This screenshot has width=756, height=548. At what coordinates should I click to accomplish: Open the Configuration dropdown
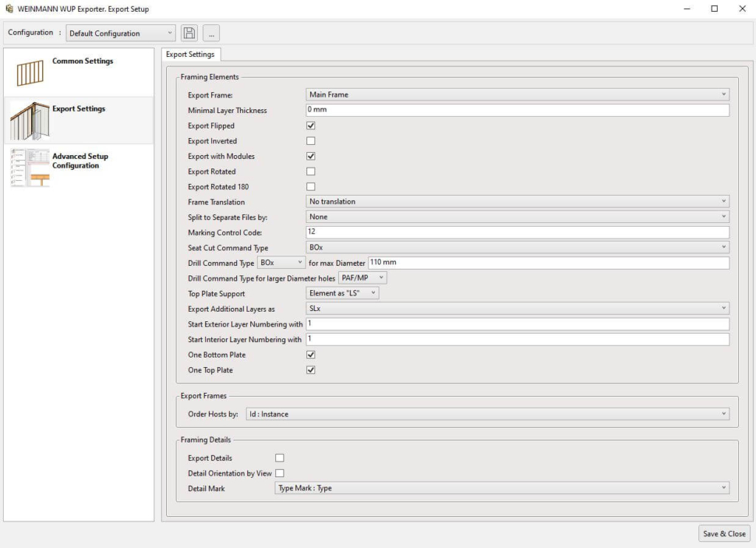[x=120, y=33]
